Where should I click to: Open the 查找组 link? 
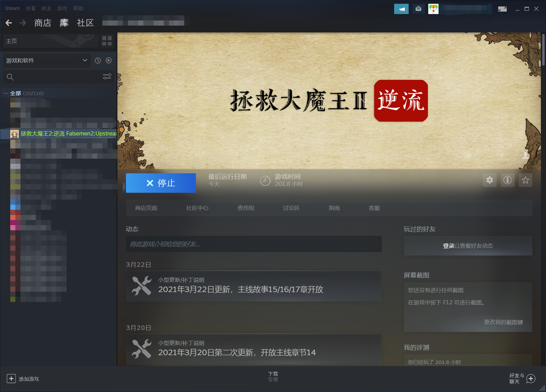[246, 208]
